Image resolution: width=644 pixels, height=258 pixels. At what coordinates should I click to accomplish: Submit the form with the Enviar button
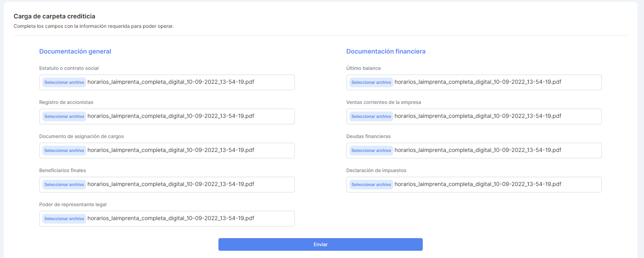coord(320,244)
